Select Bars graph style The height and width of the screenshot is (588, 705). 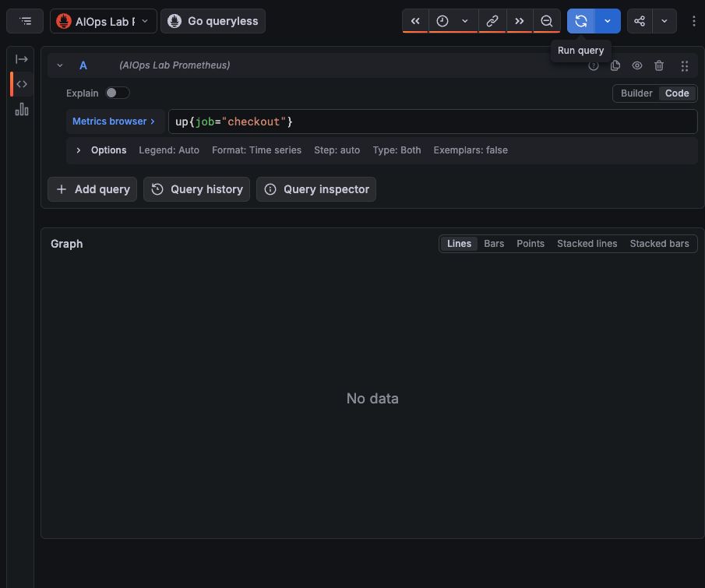[x=494, y=244]
